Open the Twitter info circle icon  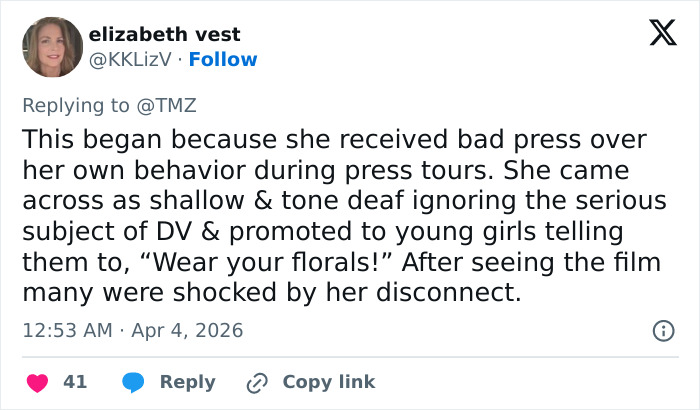tap(661, 330)
